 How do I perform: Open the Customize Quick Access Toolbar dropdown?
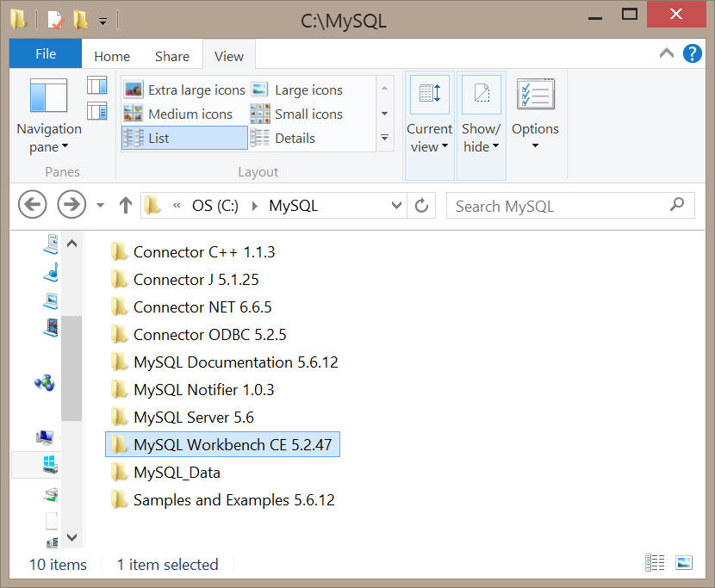point(103,21)
